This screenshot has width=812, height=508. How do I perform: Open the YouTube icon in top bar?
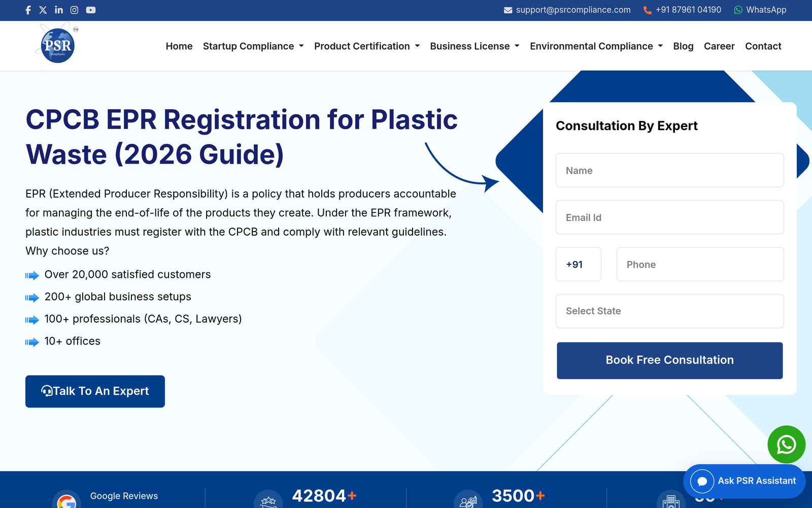[91, 10]
